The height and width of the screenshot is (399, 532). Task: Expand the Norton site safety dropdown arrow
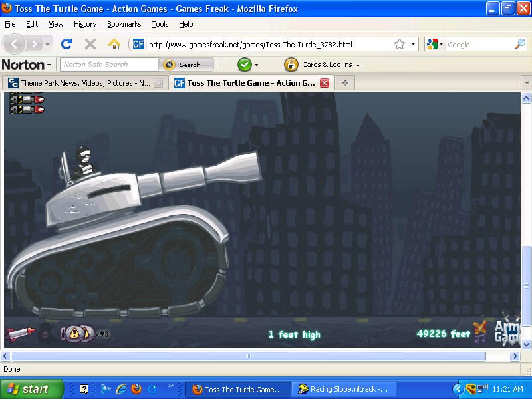click(x=256, y=65)
